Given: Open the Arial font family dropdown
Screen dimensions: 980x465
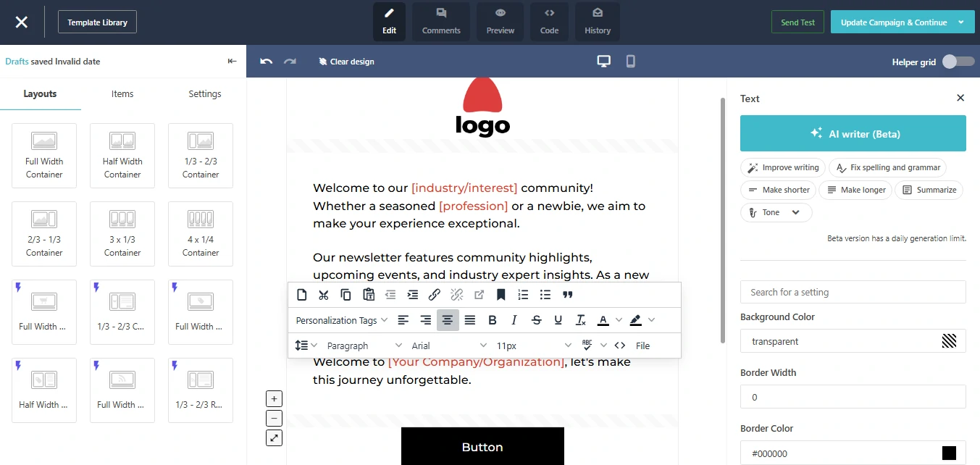Looking at the screenshot, I should [449, 345].
